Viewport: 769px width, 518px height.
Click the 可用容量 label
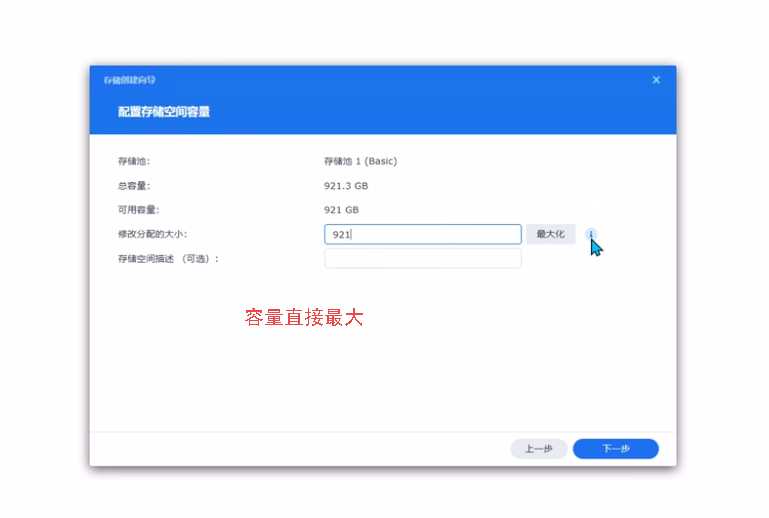click(x=138, y=210)
